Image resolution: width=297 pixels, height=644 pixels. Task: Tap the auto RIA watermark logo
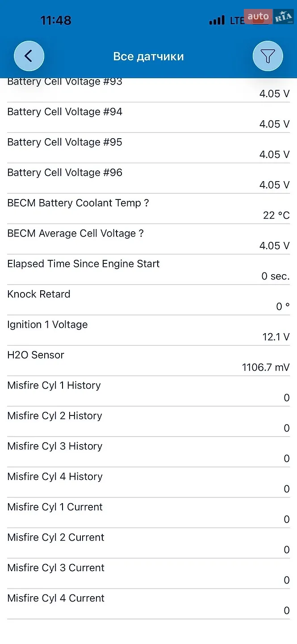[x=269, y=17]
